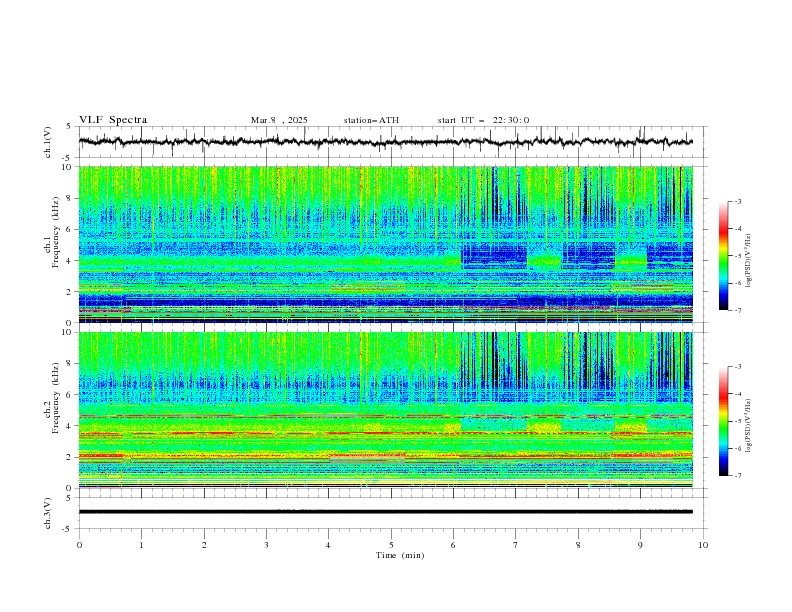The image size is (792, 612).
Task: Click the '7' tick on time axis
Action: tap(516, 545)
